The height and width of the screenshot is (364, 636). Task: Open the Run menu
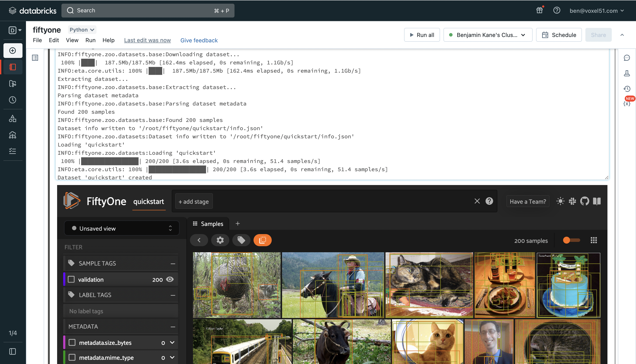coord(90,40)
